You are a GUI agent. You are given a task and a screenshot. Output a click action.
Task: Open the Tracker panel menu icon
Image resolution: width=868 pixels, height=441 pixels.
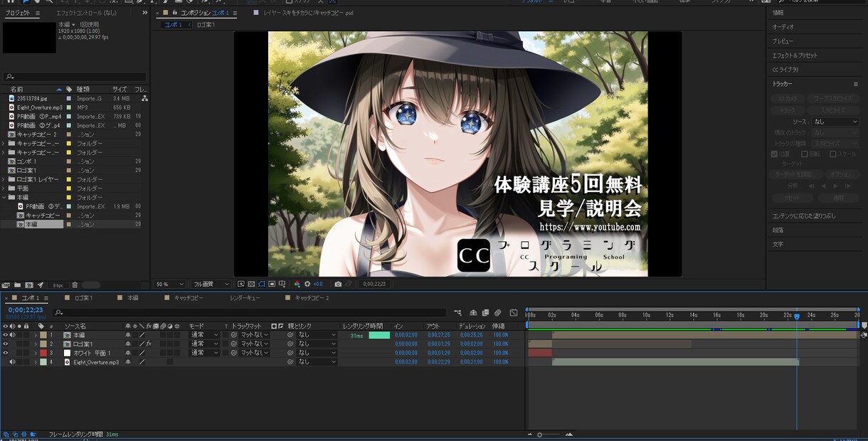856,84
